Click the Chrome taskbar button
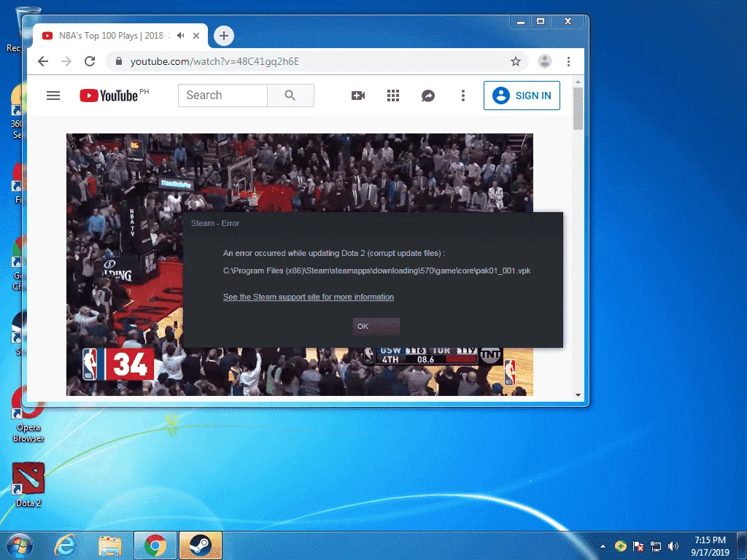 click(155, 545)
